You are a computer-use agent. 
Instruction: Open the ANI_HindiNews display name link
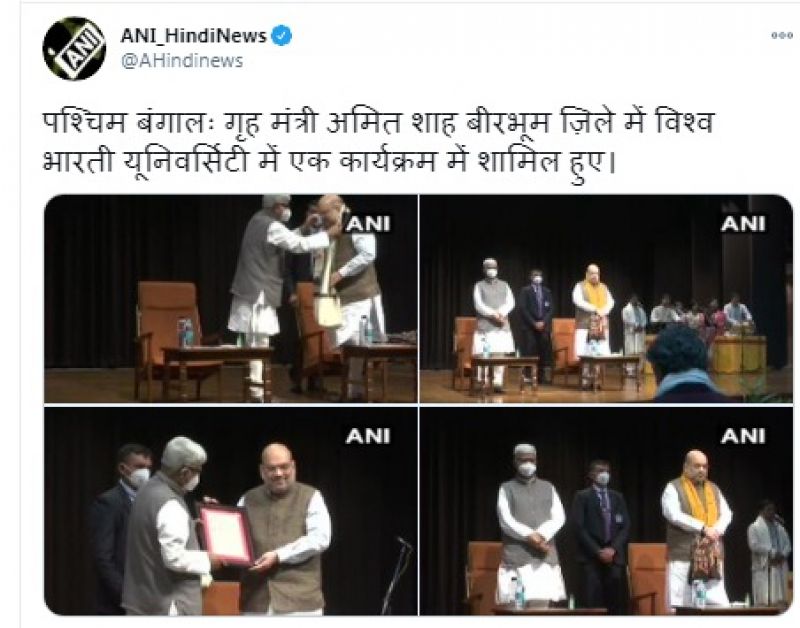point(193,36)
